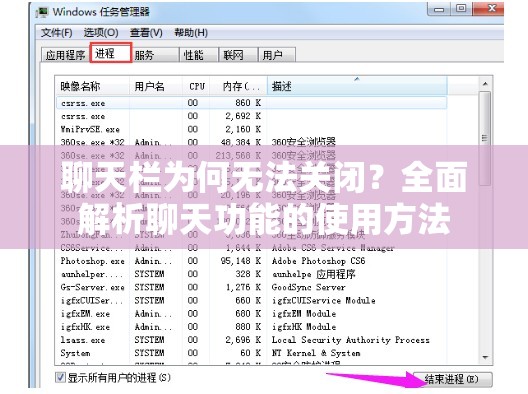Sort by 用户名 column header
Screen dimensions: 528x394
pos(156,86)
